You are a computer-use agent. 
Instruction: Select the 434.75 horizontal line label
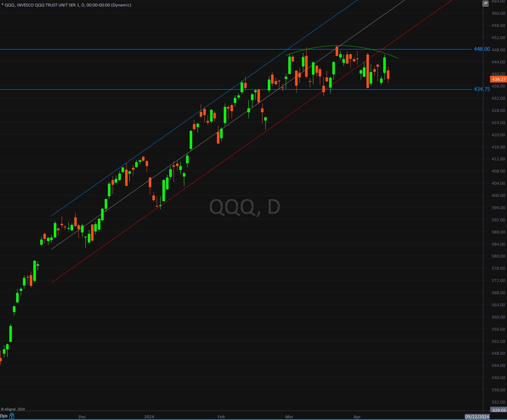482,89
